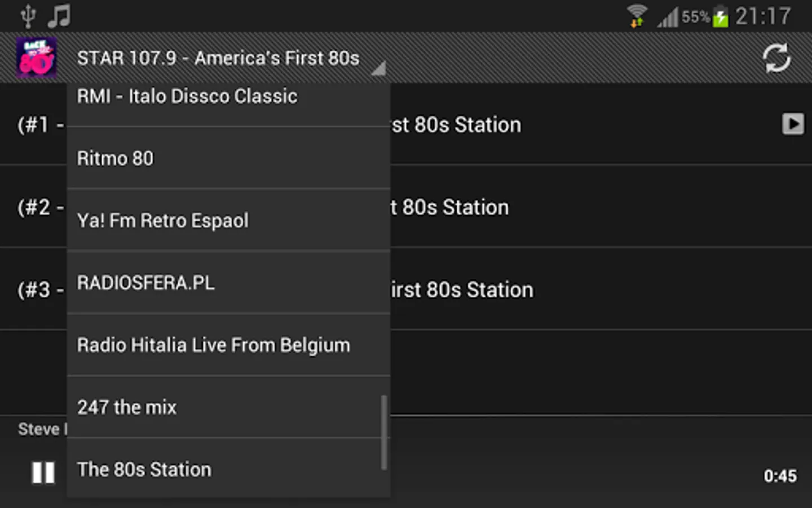812x508 pixels.
Task: Choose 247 the mix station
Action: [229, 407]
